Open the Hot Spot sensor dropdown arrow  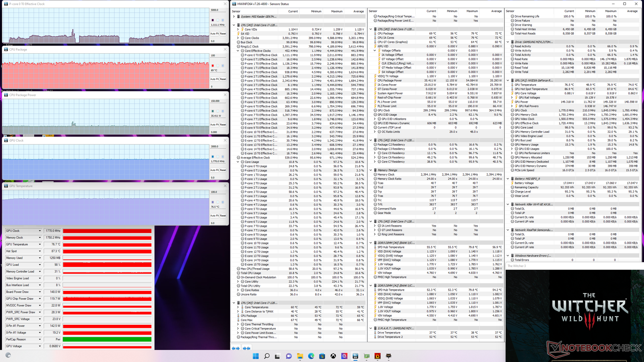(40, 251)
